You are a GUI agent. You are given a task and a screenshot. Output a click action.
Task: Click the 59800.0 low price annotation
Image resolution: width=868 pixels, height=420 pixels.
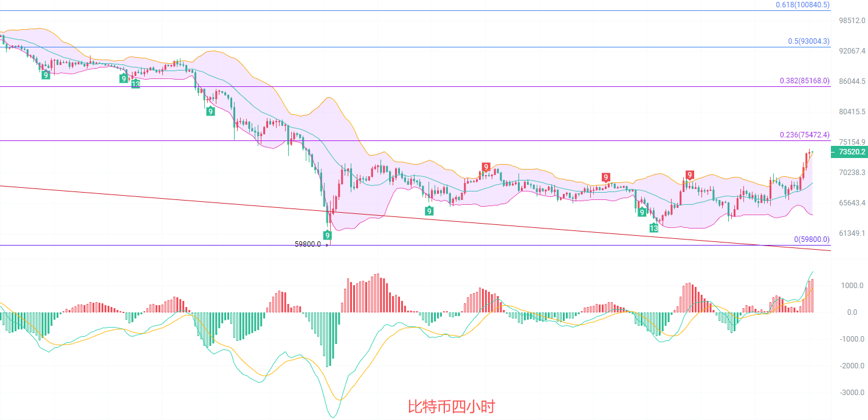308,244
